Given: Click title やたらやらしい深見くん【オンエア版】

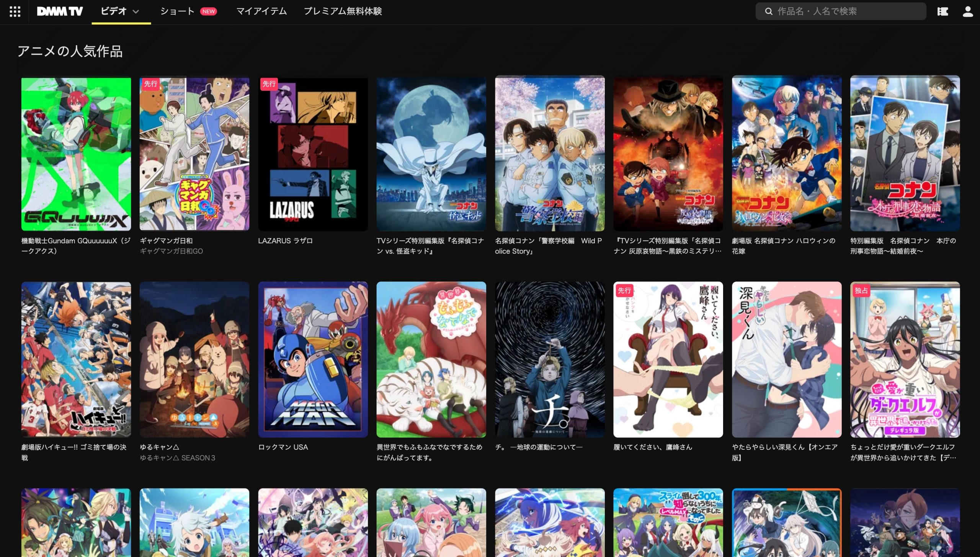Looking at the screenshot, I should click(785, 452).
